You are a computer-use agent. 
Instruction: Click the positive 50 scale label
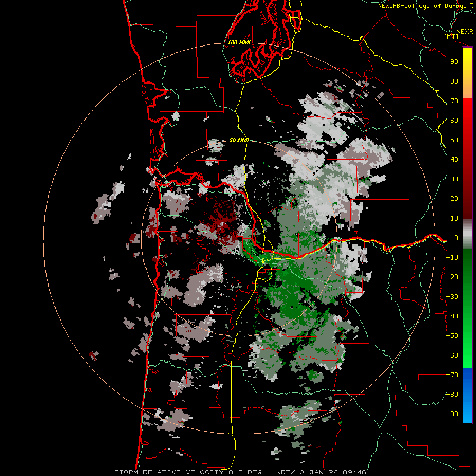[454, 140]
